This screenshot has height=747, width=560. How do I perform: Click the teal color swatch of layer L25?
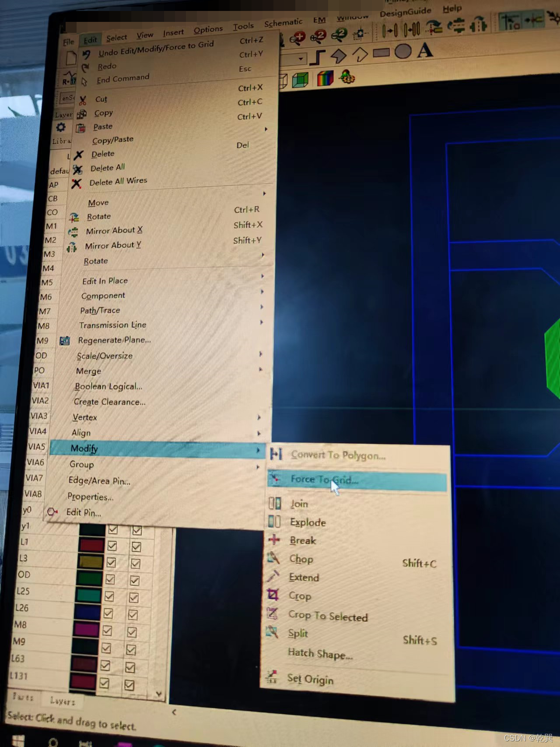(88, 595)
